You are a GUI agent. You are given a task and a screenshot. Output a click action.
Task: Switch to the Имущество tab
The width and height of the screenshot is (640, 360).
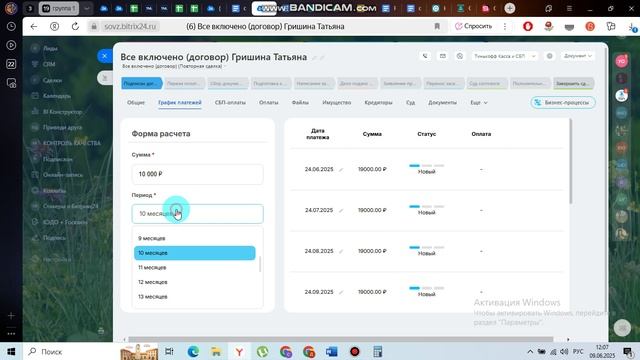pyautogui.click(x=337, y=102)
